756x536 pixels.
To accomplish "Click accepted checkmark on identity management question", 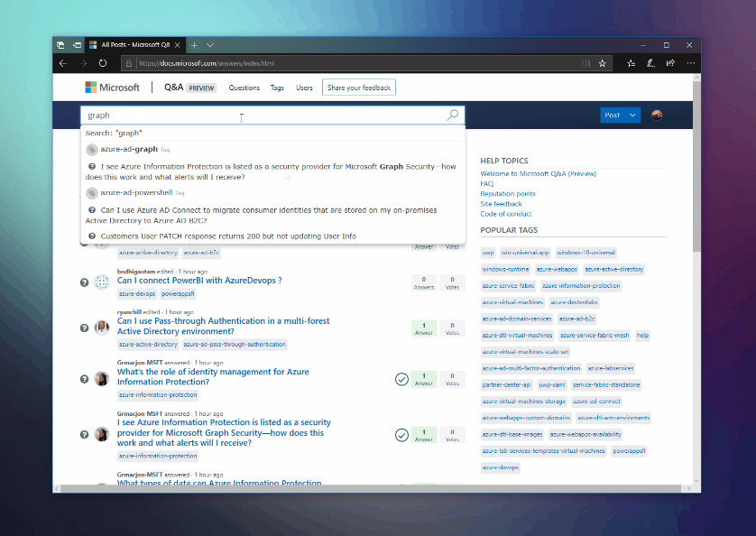I will [x=401, y=379].
